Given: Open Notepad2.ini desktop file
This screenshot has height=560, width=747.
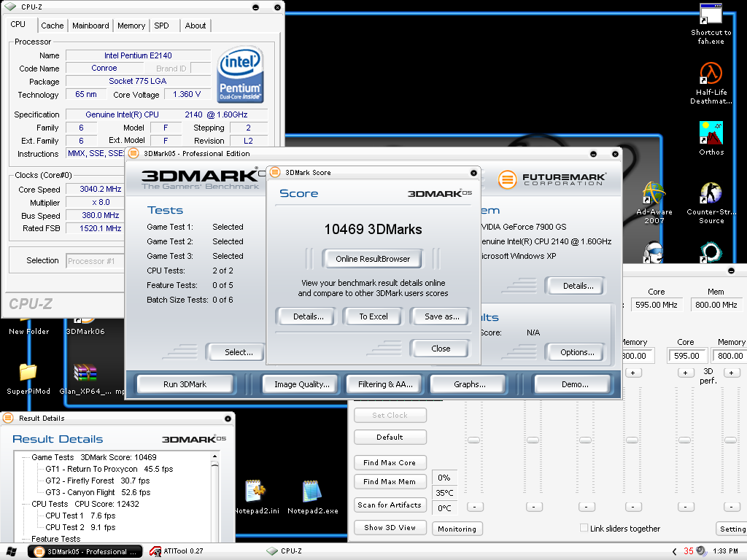Looking at the screenshot, I should 256,497.
